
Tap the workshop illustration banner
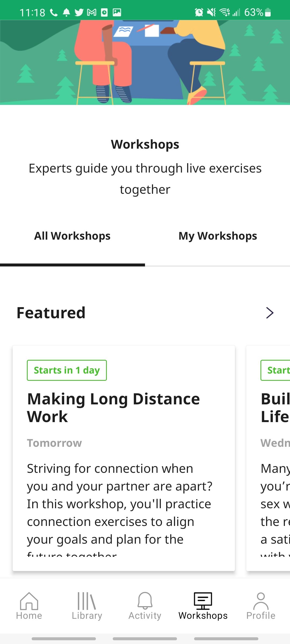pos(145,62)
